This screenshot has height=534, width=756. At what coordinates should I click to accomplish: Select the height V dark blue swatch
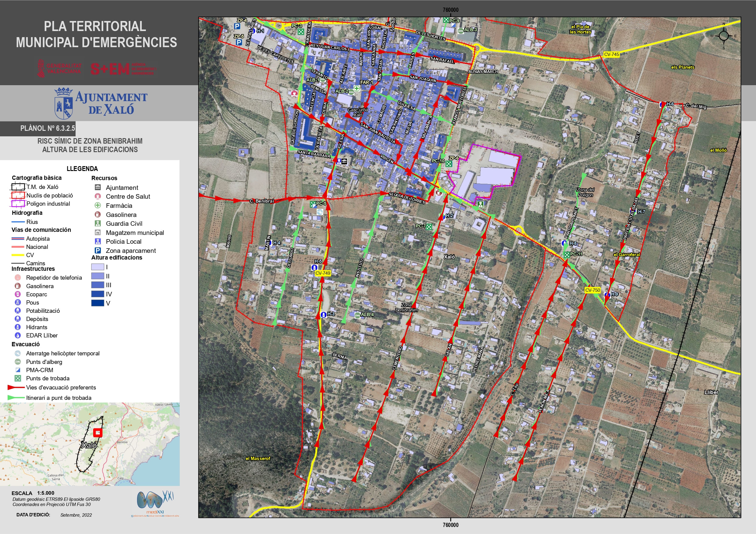point(97,303)
